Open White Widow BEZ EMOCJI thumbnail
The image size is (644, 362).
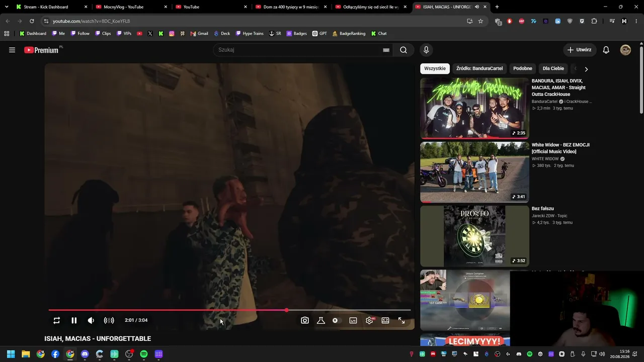(x=474, y=172)
